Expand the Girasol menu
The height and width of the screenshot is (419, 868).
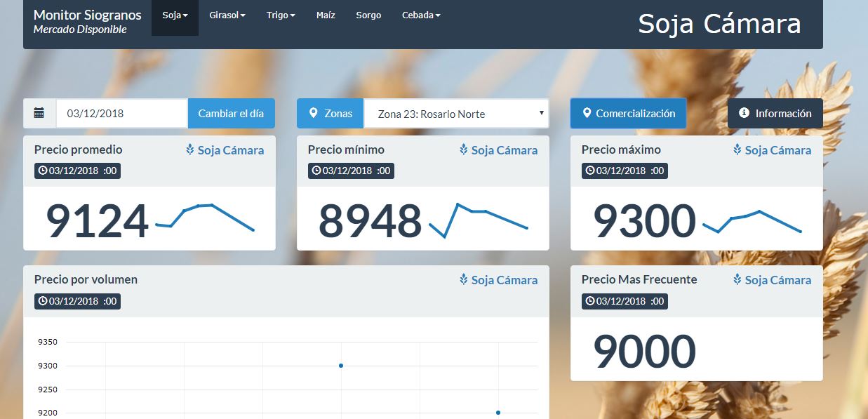click(227, 15)
